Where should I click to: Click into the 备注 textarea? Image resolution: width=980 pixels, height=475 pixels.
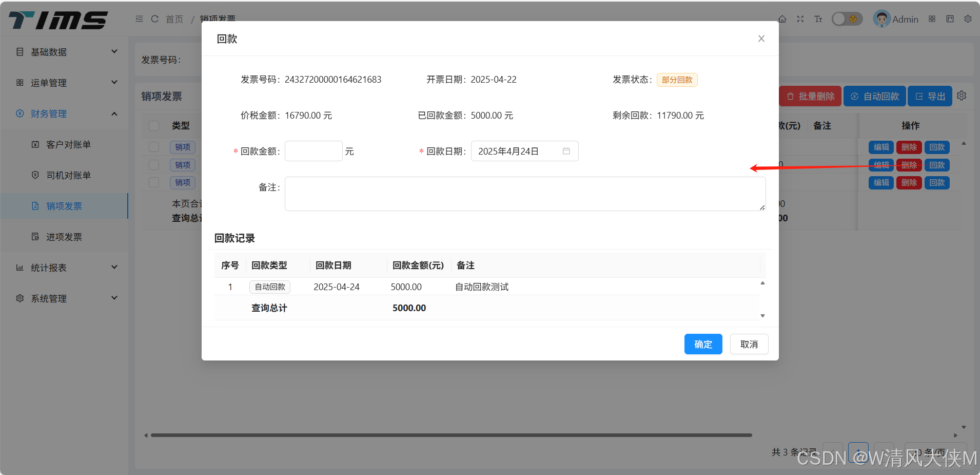(525, 194)
